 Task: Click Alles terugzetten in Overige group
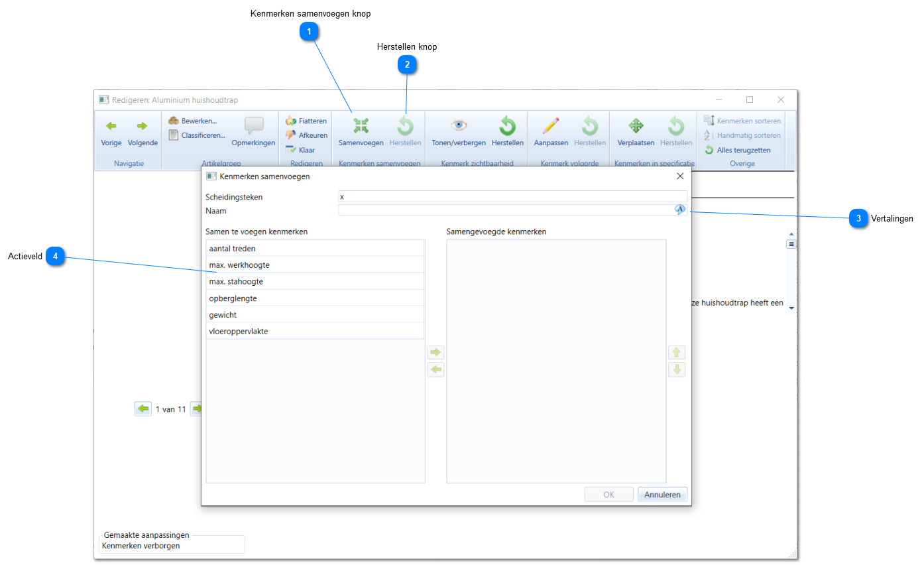click(x=737, y=150)
